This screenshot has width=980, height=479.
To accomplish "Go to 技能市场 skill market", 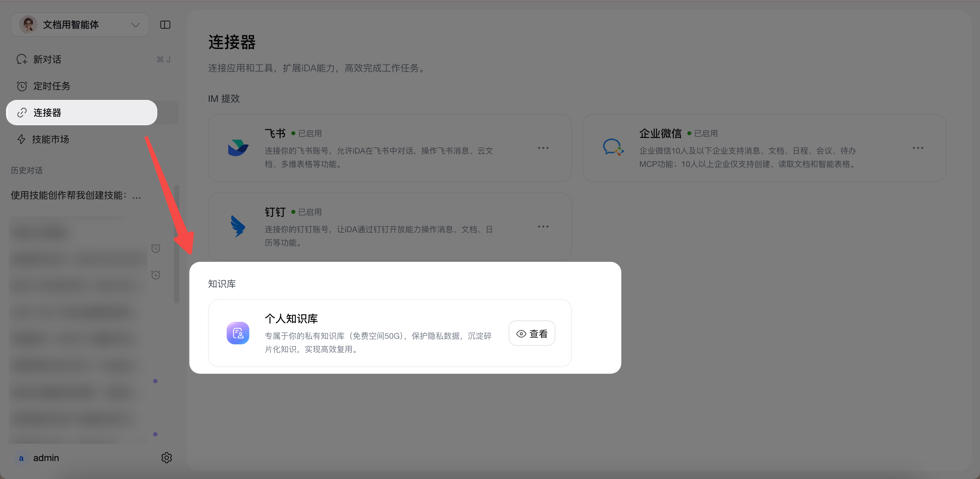I will [93, 139].
